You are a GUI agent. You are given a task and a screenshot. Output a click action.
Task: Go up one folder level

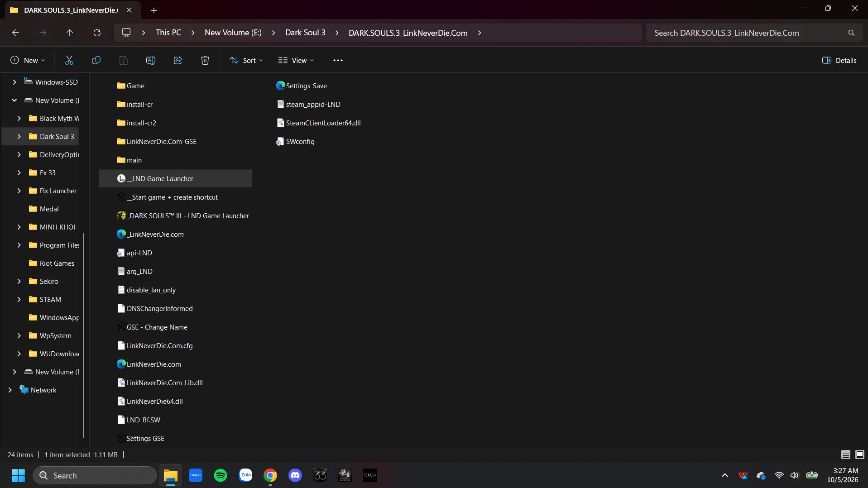coord(70,33)
